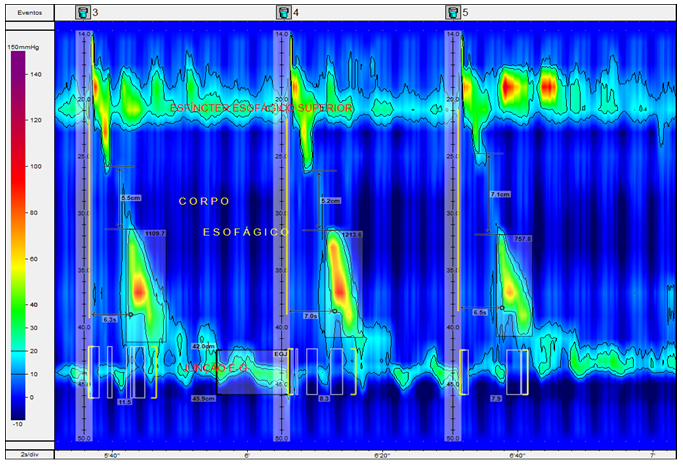Click the swallow event 3 cup icon
This screenshot has height=467, width=683.
(x=84, y=13)
